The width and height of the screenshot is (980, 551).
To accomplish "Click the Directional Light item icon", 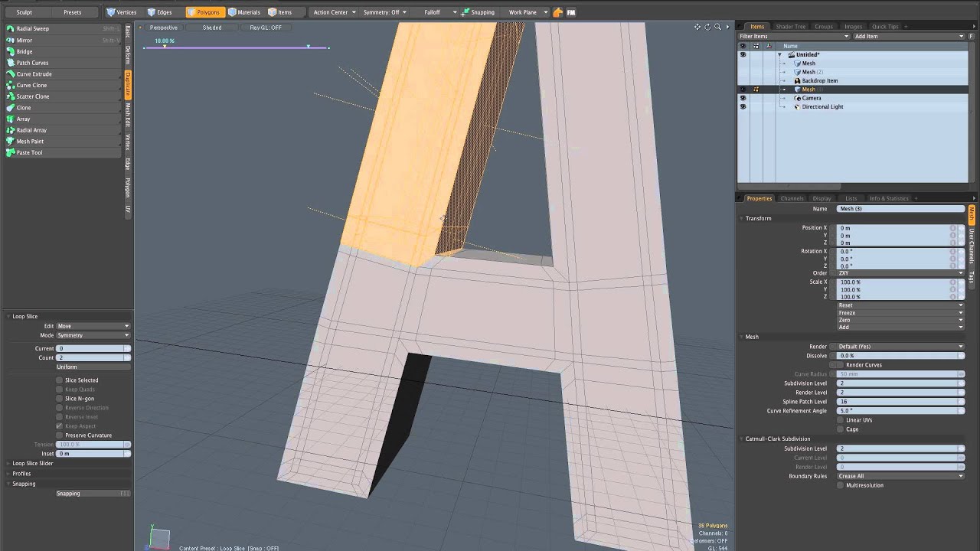I will (797, 106).
